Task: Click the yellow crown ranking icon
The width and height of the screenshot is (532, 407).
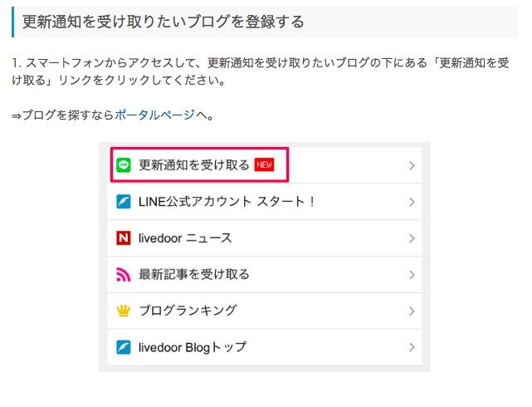Action: tap(124, 311)
